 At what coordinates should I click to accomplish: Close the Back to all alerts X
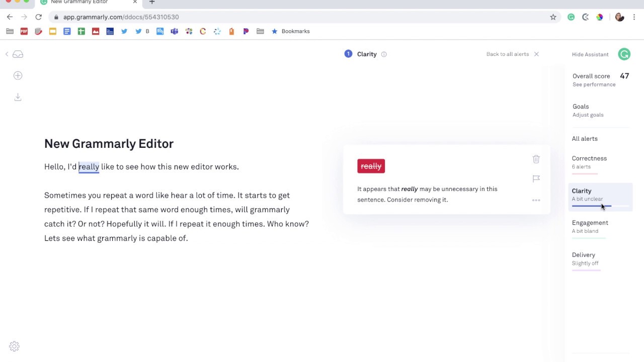(x=536, y=54)
